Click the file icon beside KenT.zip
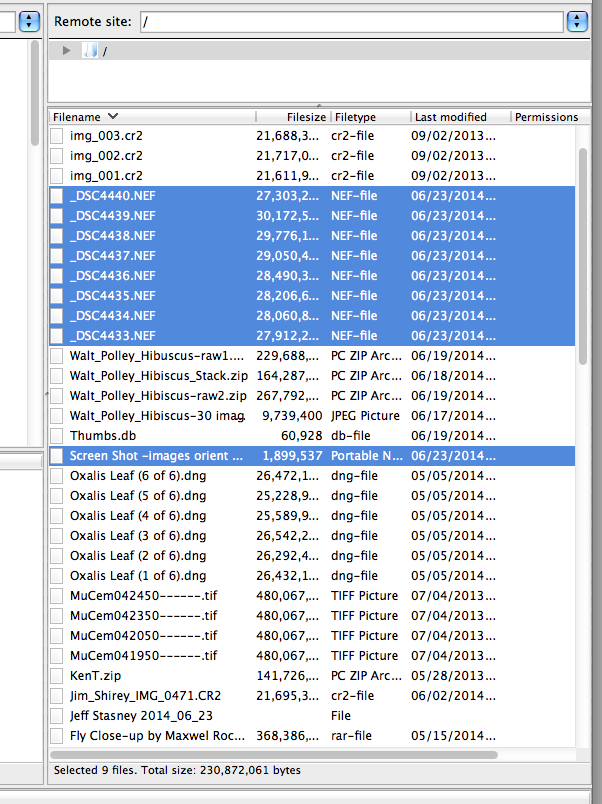The image size is (602, 804). click(56, 676)
